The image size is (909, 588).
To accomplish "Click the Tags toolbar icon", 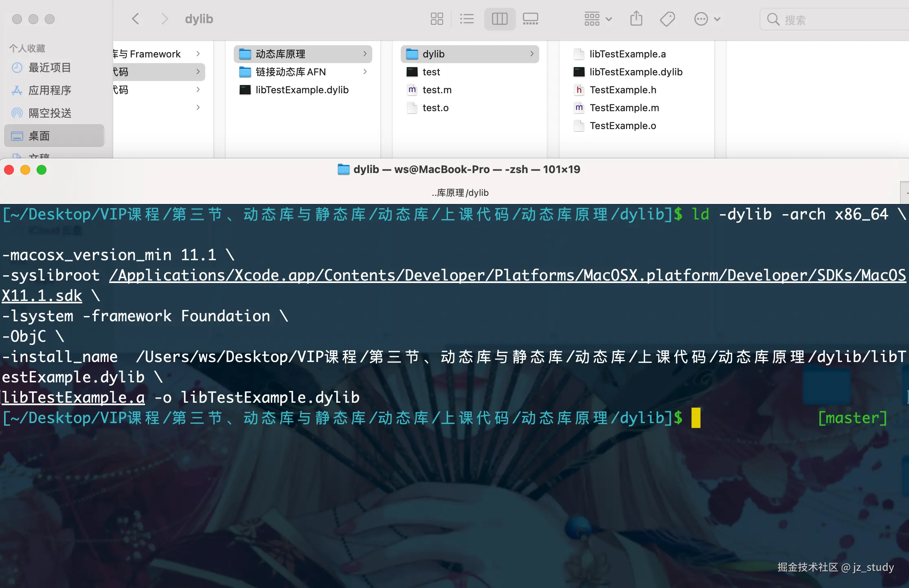I will tap(667, 19).
